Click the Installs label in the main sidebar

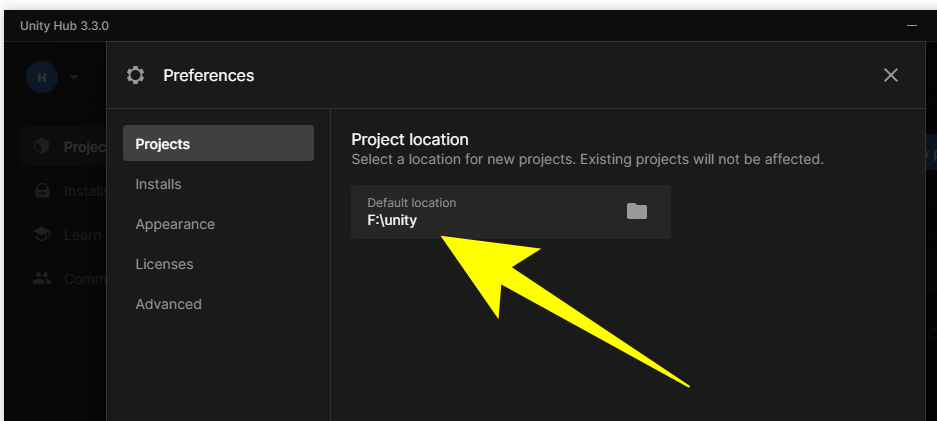pos(84,191)
